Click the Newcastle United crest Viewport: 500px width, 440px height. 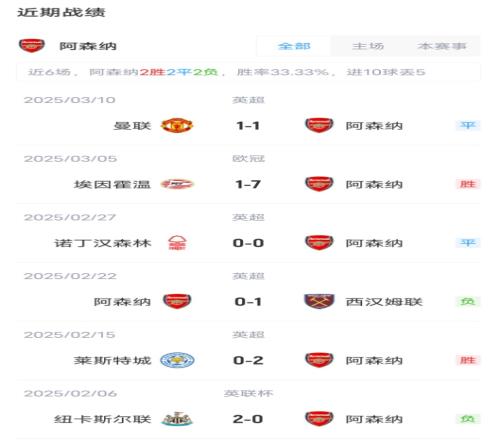click(x=177, y=419)
